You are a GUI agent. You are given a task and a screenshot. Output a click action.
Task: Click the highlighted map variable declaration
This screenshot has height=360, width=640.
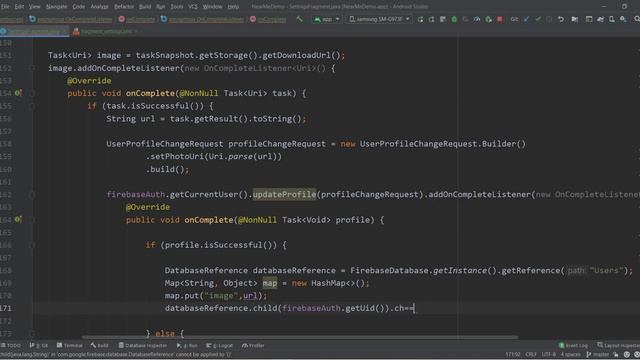coord(269,283)
